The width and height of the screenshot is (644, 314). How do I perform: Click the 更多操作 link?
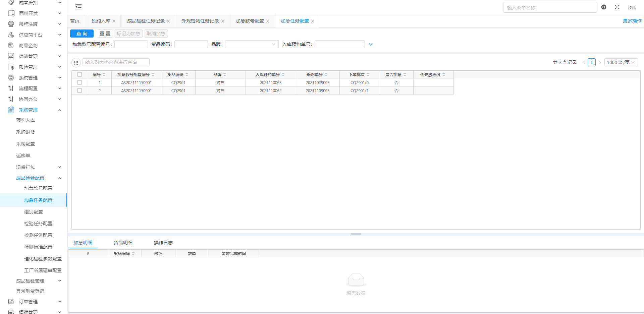[x=632, y=21]
